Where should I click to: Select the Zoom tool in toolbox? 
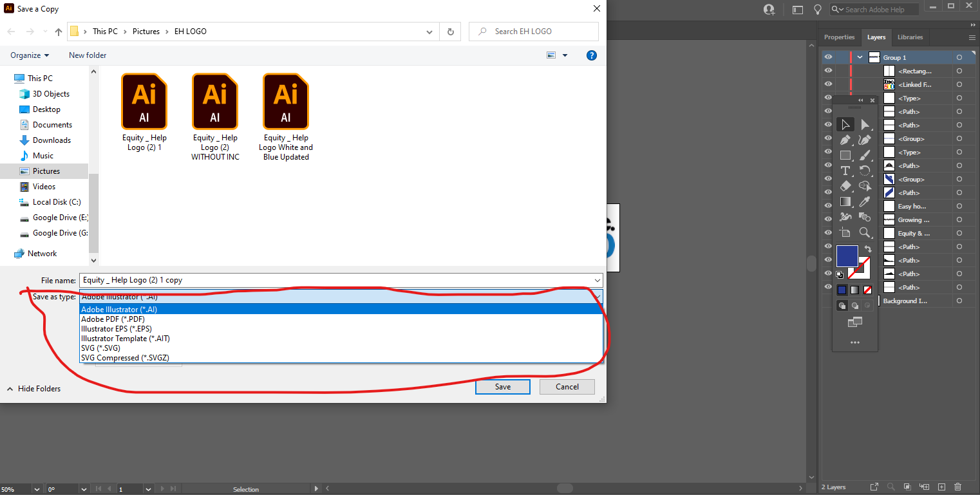[x=865, y=232]
